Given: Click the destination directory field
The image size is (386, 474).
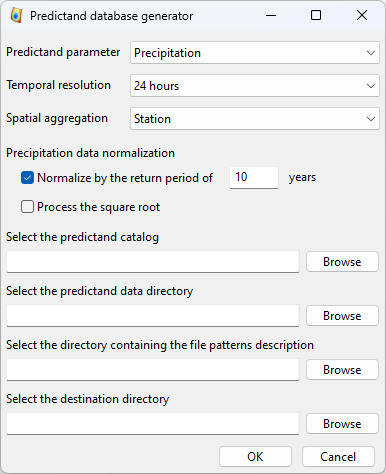Looking at the screenshot, I should coord(153,424).
